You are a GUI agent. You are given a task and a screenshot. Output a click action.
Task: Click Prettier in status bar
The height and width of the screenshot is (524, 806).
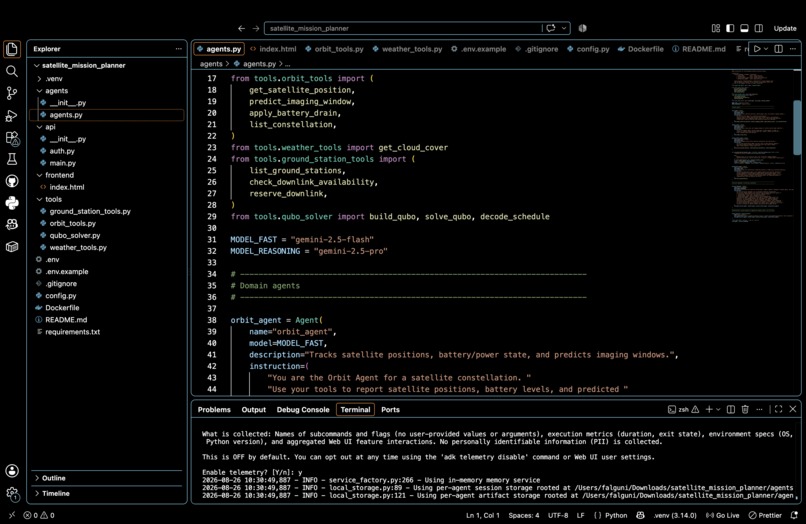click(765, 515)
